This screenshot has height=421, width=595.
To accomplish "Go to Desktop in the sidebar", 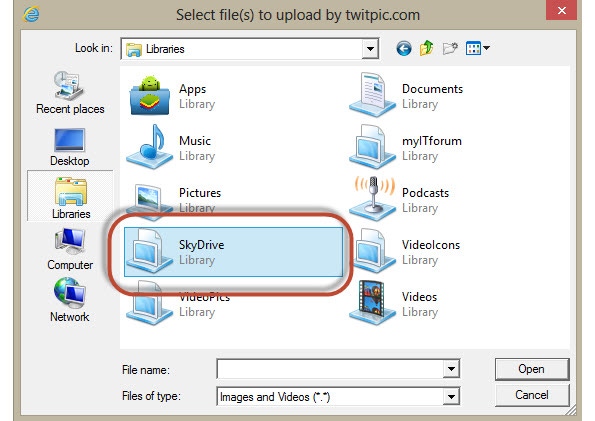I will tap(70, 147).
